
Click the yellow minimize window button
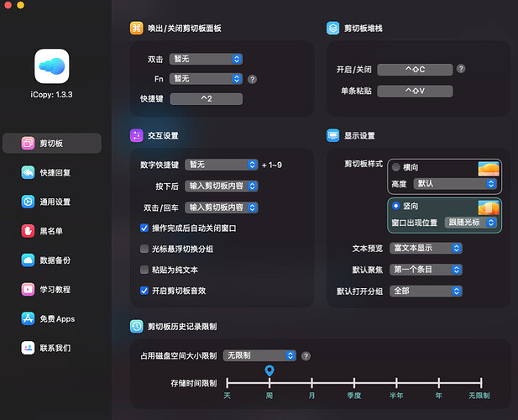pos(20,5)
